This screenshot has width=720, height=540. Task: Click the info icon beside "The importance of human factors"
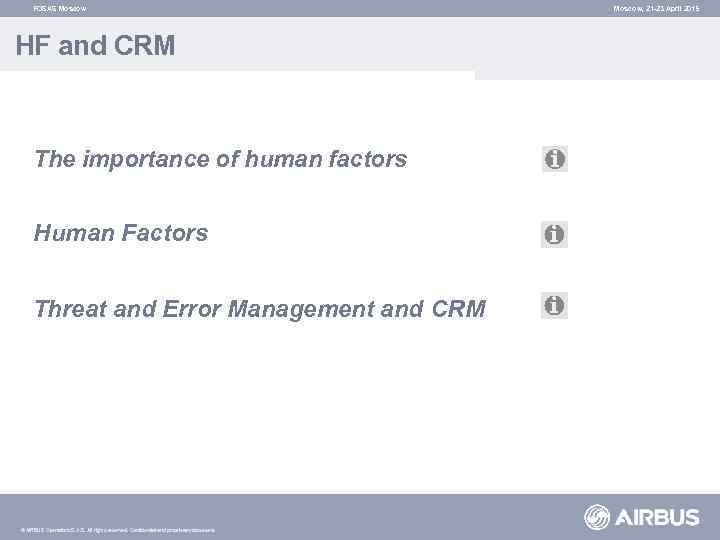click(x=554, y=159)
